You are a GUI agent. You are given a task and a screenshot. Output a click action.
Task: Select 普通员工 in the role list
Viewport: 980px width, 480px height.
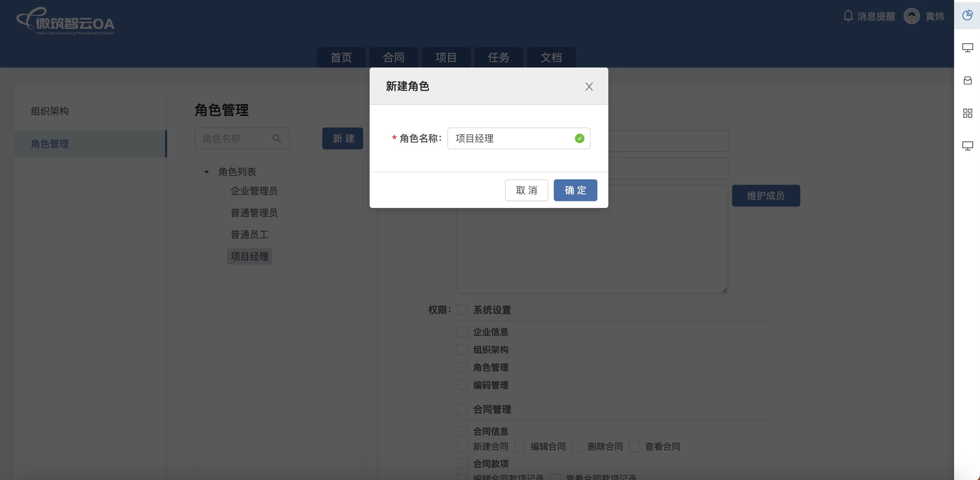click(x=249, y=235)
